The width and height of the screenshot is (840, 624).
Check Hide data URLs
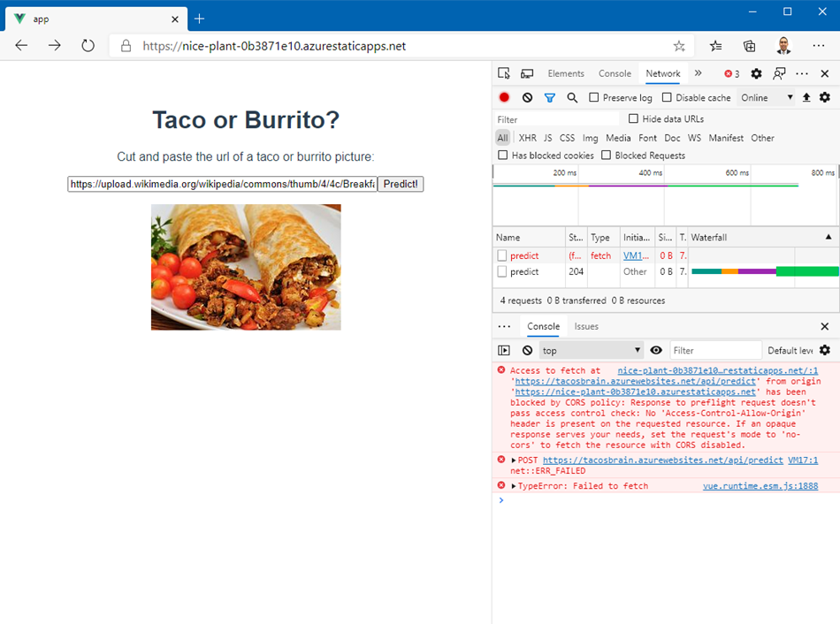click(632, 118)
